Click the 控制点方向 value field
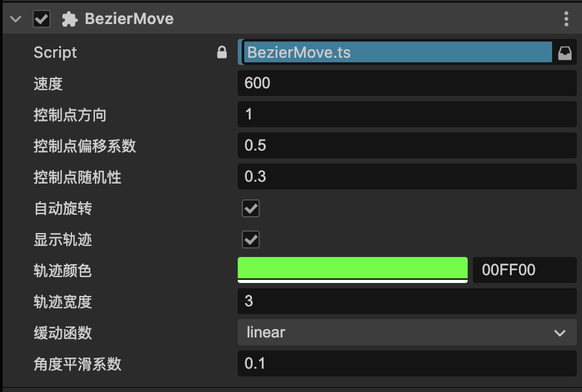This screenshot has width=582, height=392. click(x=407, y=114)
